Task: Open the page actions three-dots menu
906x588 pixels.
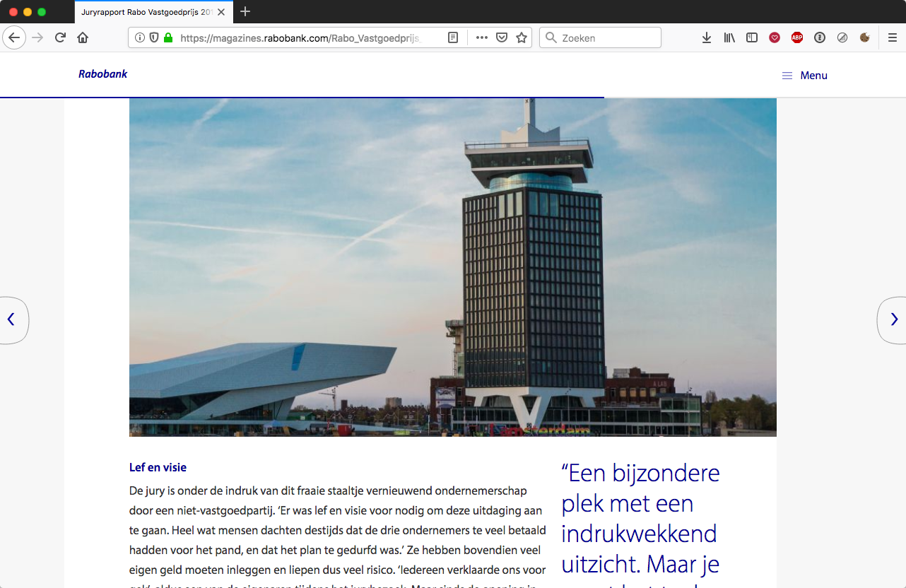Action: 482,38
